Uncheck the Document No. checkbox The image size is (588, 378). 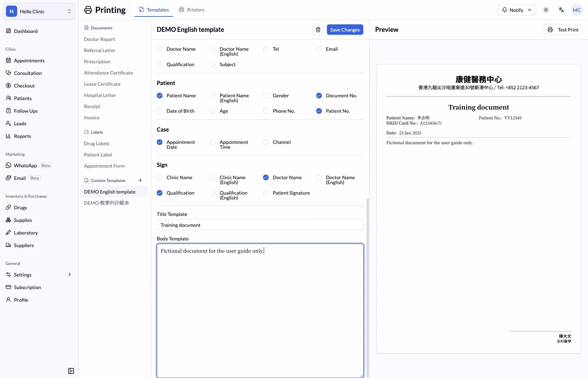(x=319, y=96)
